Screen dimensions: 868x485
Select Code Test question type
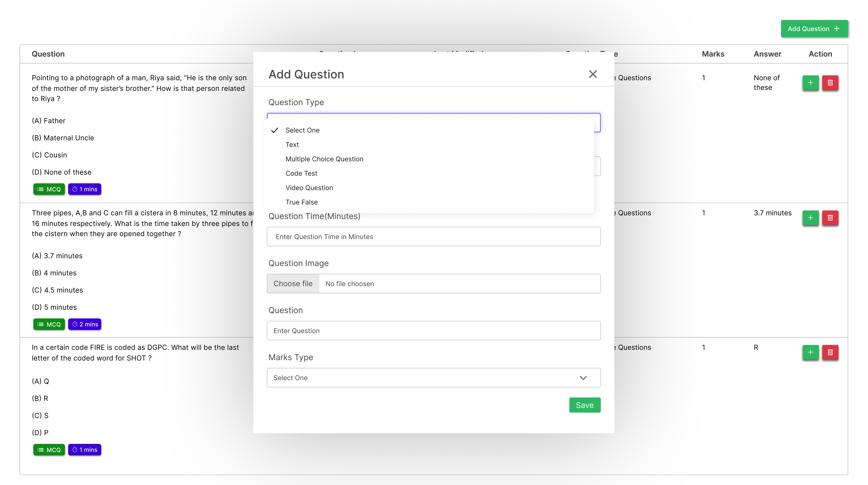click(x=301, y=173)
